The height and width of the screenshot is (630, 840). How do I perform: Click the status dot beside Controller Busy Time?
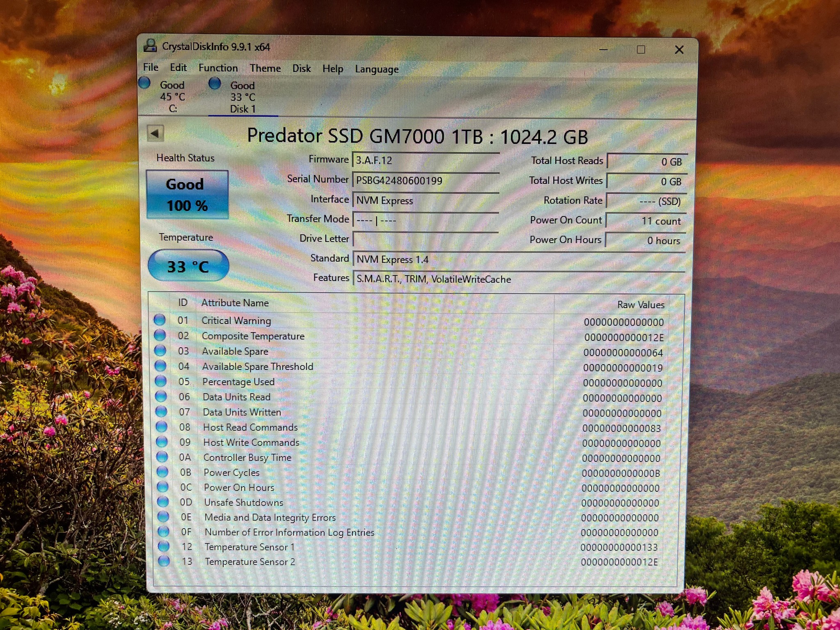click(x=162, y=457)
